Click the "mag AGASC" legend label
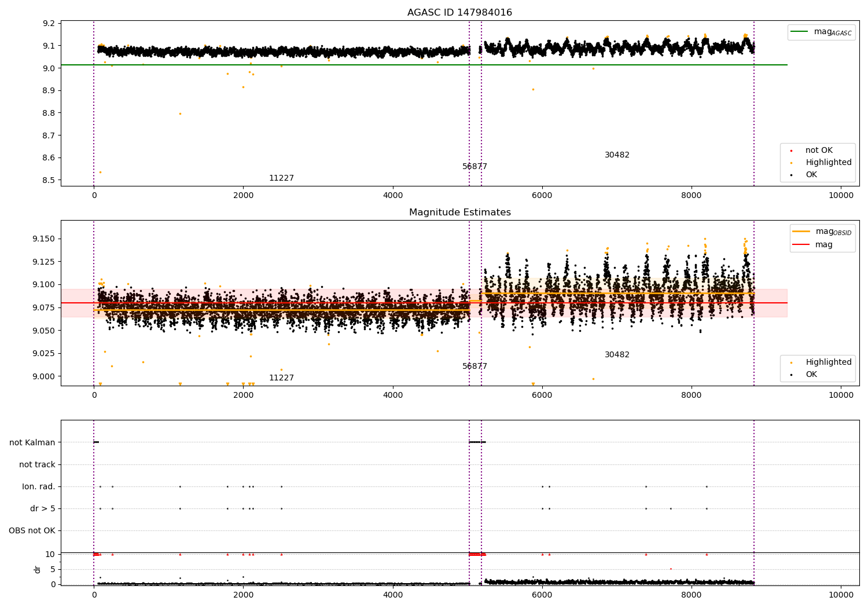Image resolution: width=868 pixels, height=608 pixels. tap(833, 32)
